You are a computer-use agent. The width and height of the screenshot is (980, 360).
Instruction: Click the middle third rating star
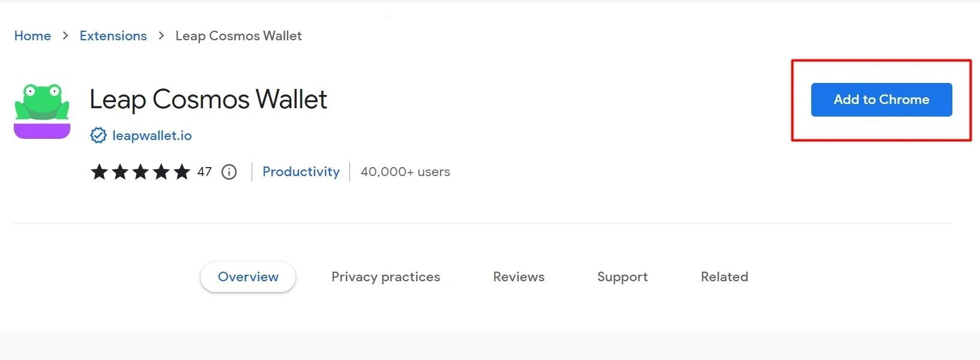(141, 172)
